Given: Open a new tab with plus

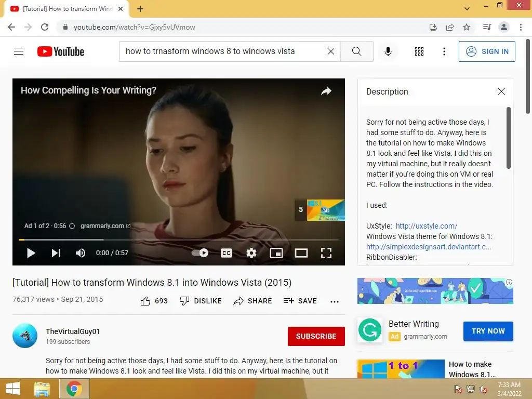Looking at the screenshot, I should pos(140,9).
